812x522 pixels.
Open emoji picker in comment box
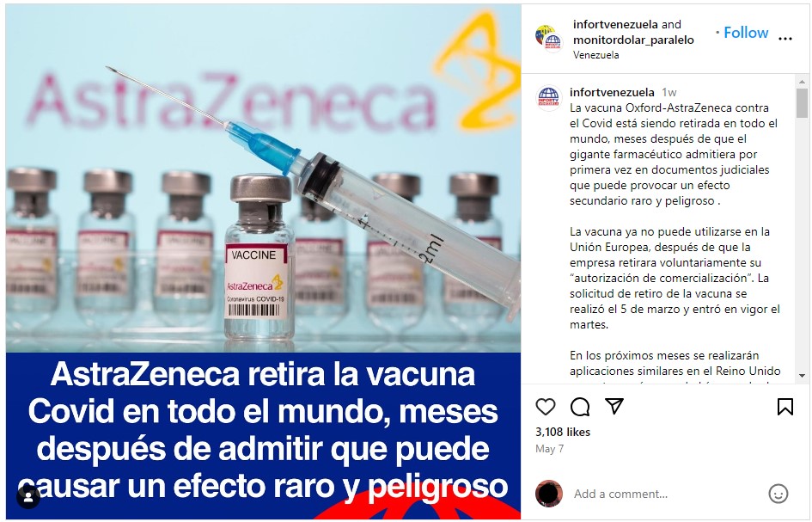tap(778, 494)
